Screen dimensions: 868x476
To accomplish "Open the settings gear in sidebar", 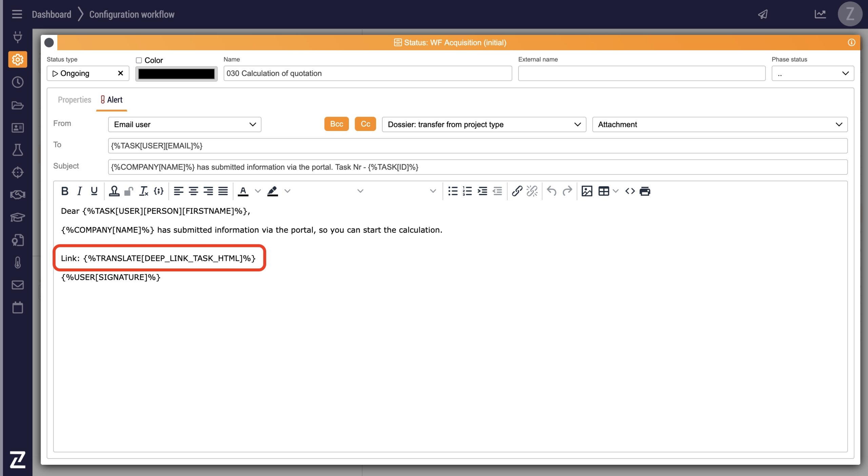I will [17, 60].
